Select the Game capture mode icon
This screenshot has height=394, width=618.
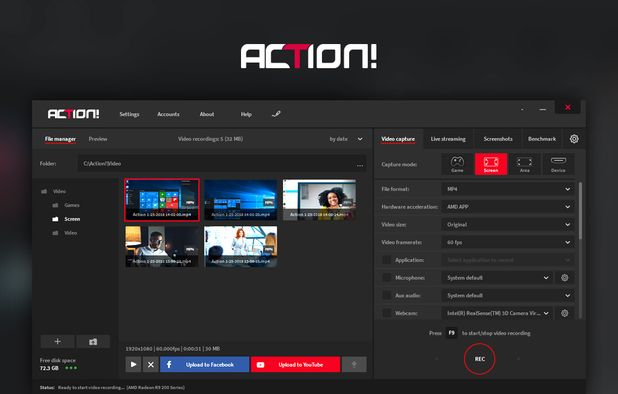click(457, 164)
